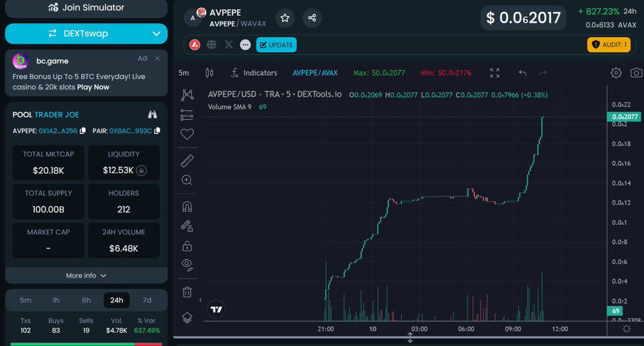
Task: Open the Indicators menu on chart
Action: coord(254,73)
